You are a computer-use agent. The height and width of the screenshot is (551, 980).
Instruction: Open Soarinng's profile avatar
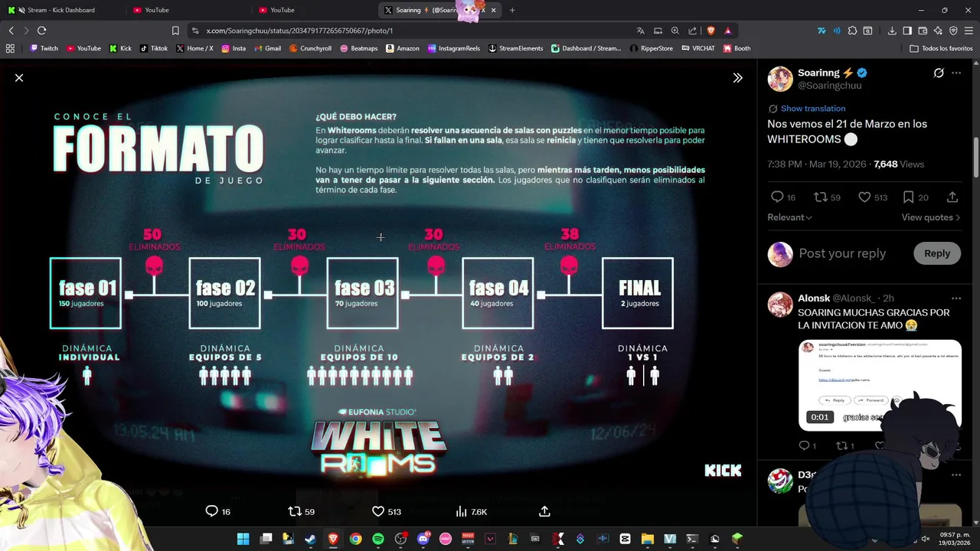[780, 79]
